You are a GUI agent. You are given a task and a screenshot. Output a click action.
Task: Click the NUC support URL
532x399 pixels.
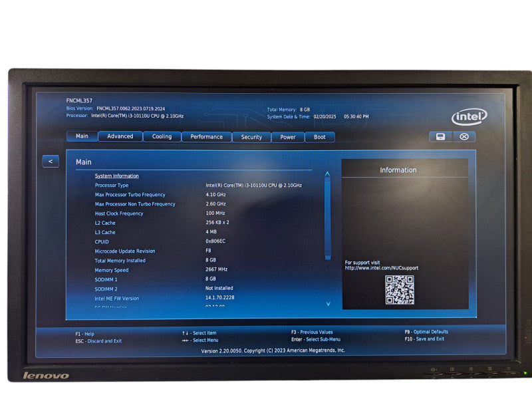381,268
